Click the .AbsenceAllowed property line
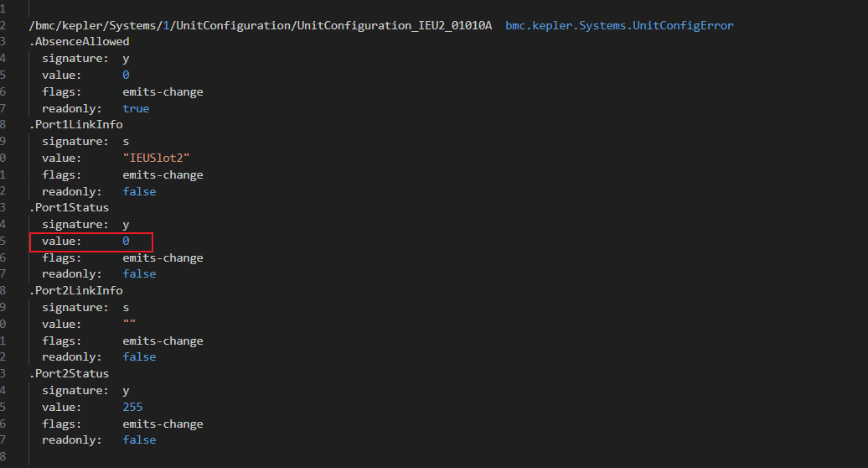Image resolution: width=868 pixels, height=468 pixels. [79, 42]
